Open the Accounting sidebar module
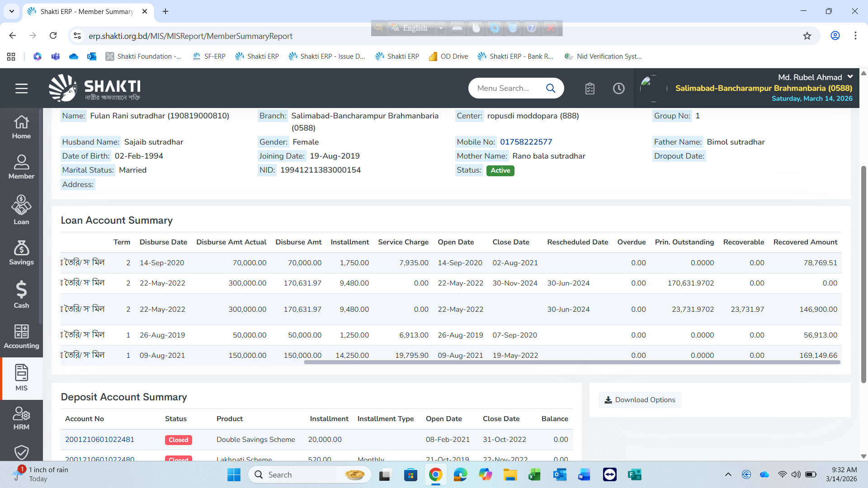Image resolution: width=868 pixels, height=488 pixels. (21, 337)
